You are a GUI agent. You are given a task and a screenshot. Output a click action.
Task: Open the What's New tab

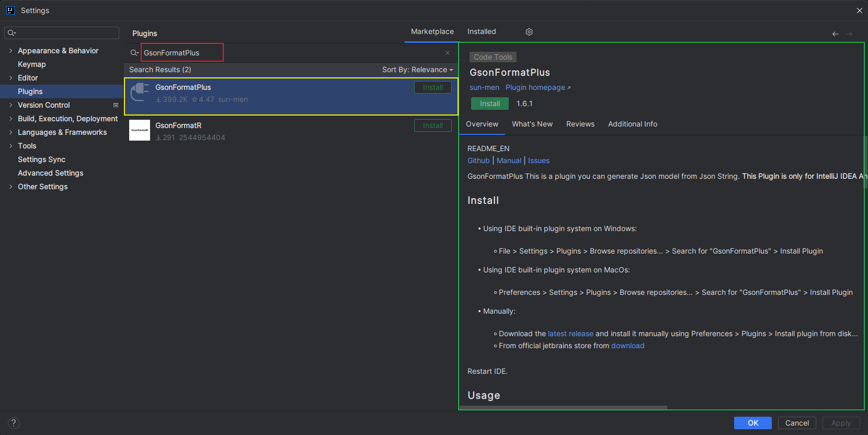532,124
